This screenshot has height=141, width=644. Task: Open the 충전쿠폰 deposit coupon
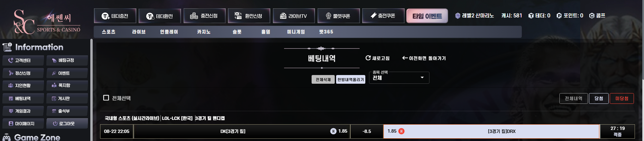[383, 16]
